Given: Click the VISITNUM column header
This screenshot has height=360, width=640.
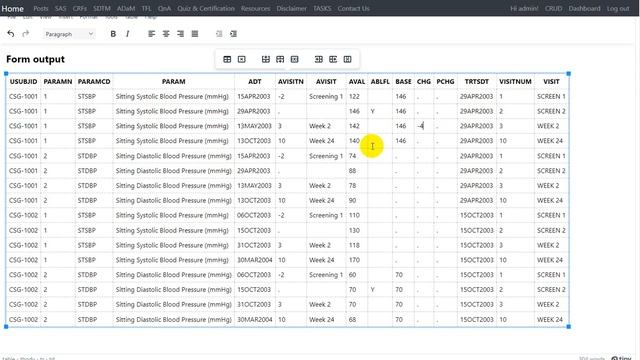Looking at the screenshot, I should click(x=515, y=82).
